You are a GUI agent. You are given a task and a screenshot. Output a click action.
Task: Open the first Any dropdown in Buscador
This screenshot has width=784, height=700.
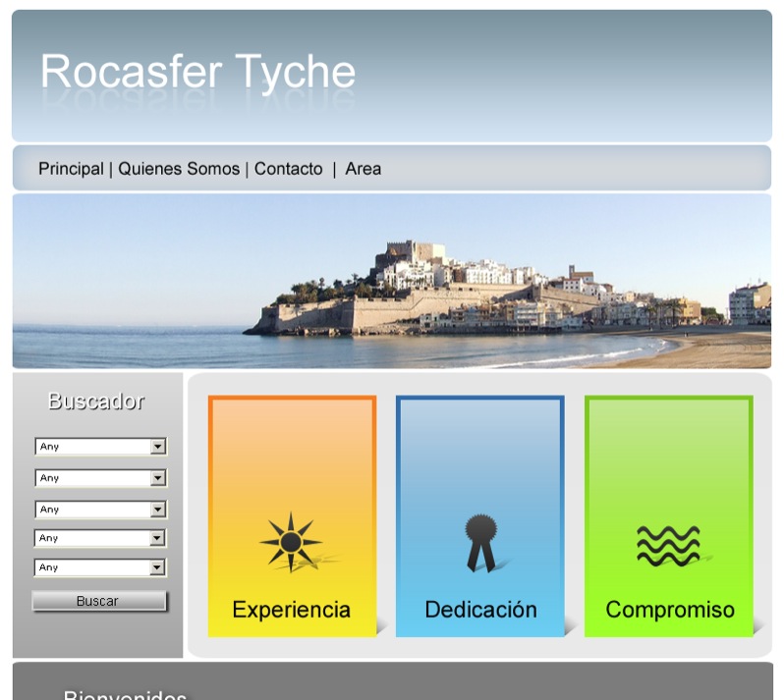100,447
